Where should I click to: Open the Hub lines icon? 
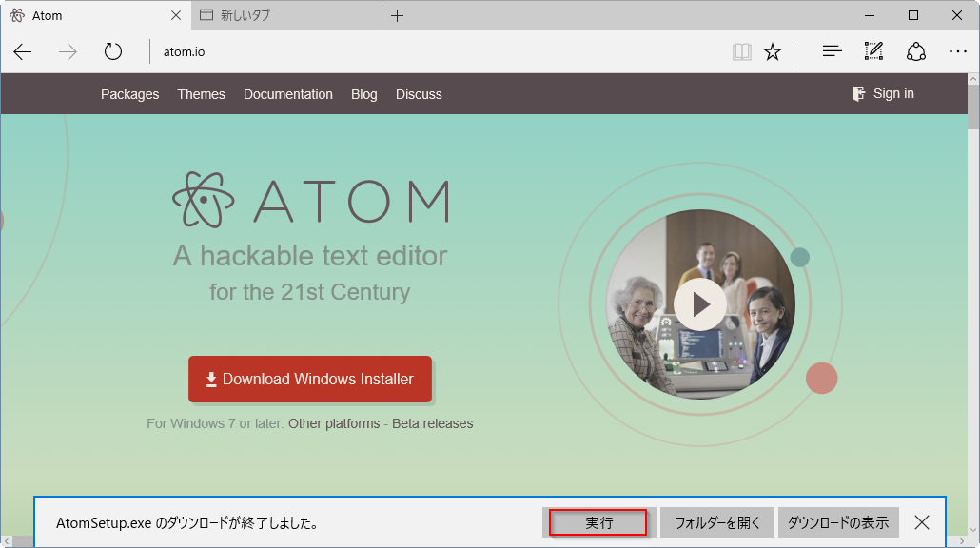coord(832,52)
